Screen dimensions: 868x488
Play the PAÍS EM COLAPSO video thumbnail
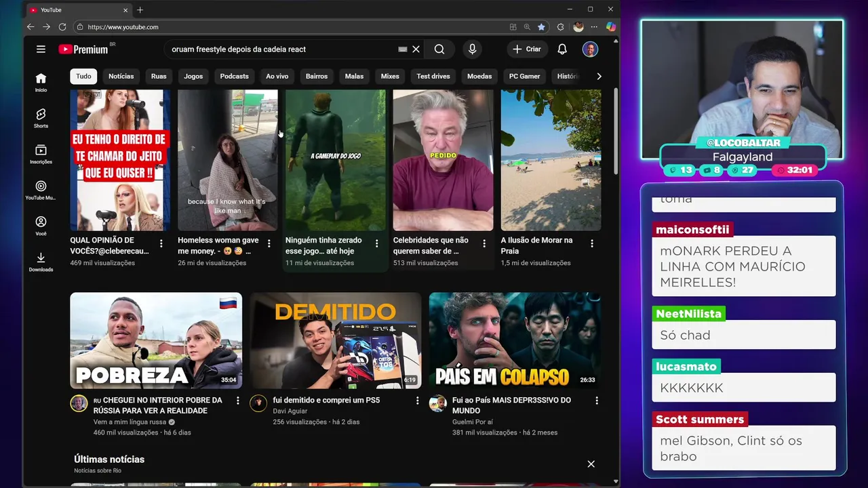[515, 340]
